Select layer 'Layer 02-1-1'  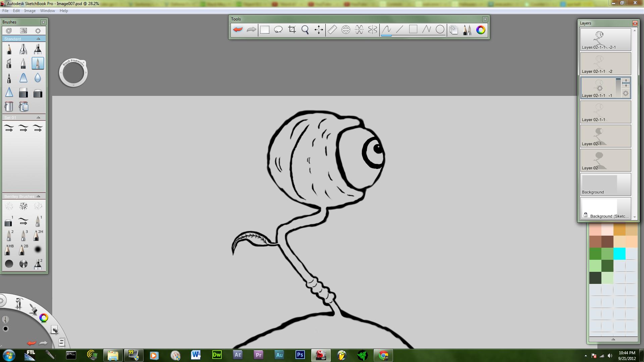coord(606,112)
